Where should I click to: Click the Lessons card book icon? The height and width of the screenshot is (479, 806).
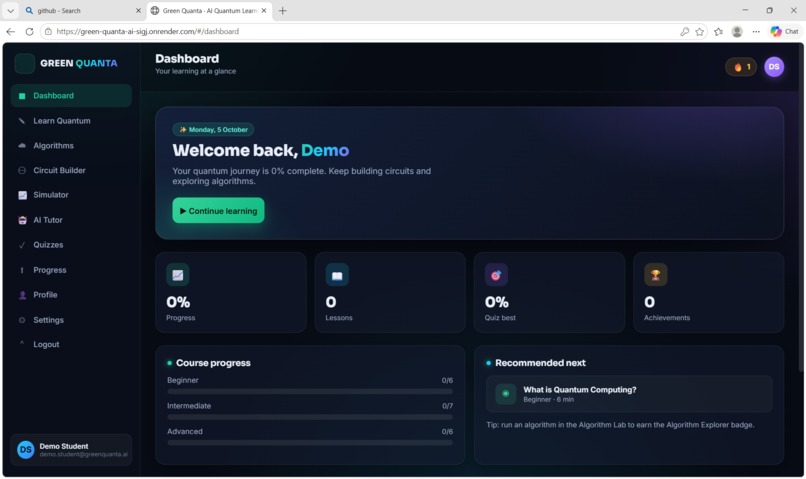coord(337,275)
